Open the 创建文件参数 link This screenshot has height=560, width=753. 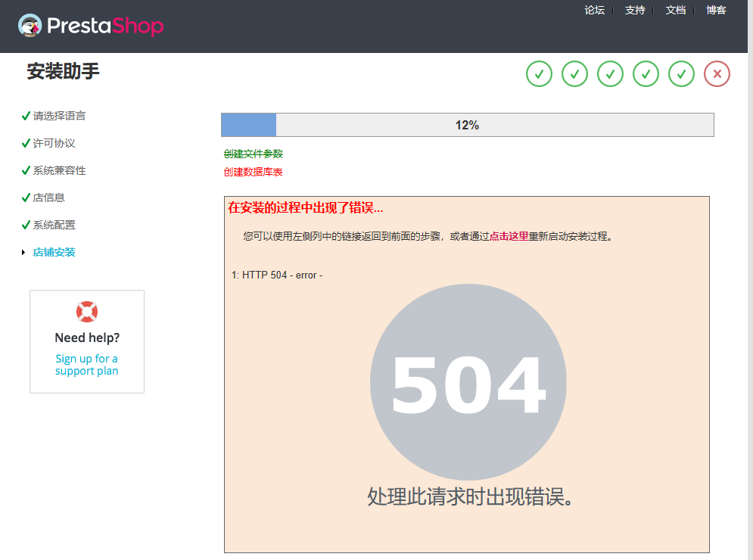point(253,153)
